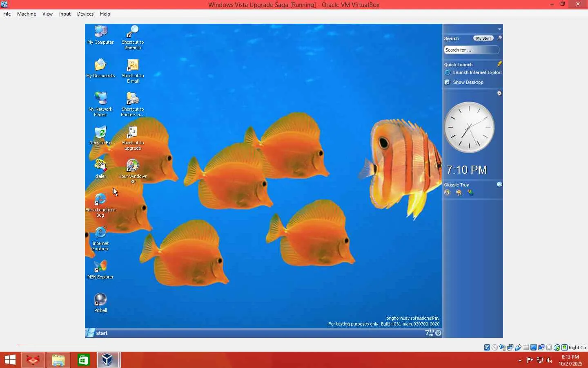Image resolution: width=588 pixels, height=368 pixels.
Task: Click the VirtualBox optical disc indicator
Action: pyautogui.click(x=495, y=348)
